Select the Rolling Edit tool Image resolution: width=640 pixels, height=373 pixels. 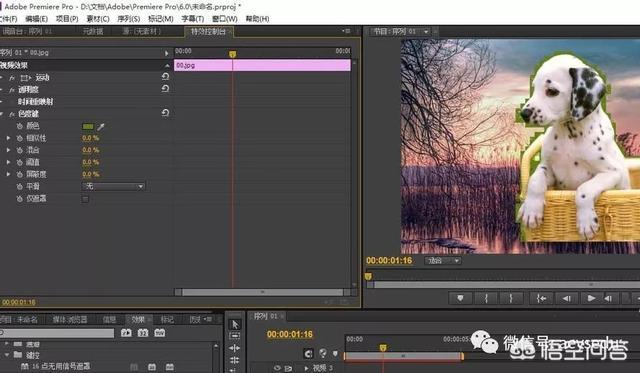[235, 360]
